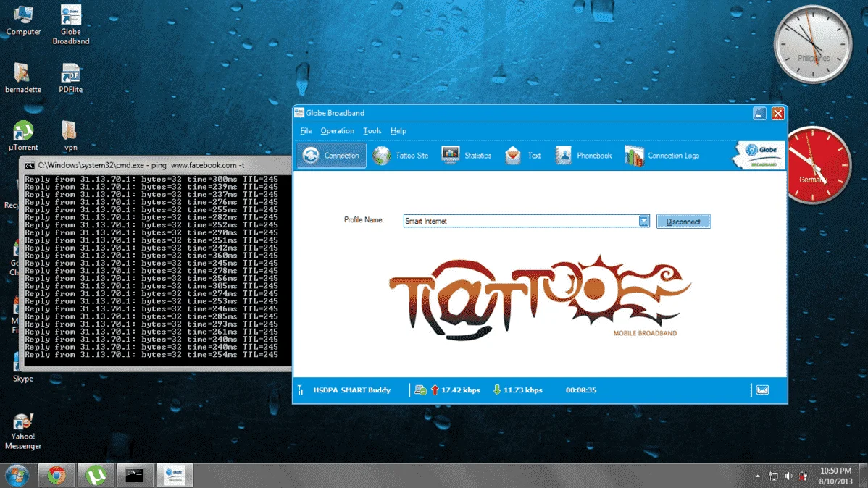The image size is (868, 488).
Task: Select the vpn folder desktop icon
Action: pyautogui.click(x=70, y=135)
